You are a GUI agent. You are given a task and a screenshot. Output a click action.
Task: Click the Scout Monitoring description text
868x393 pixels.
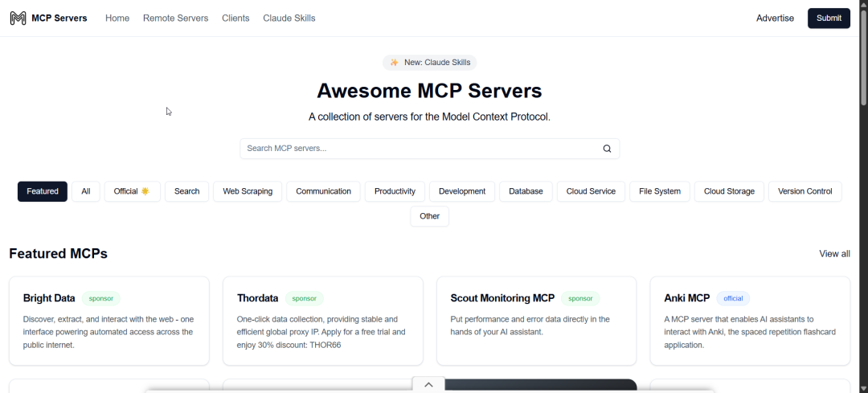click(x=530, y=325)
